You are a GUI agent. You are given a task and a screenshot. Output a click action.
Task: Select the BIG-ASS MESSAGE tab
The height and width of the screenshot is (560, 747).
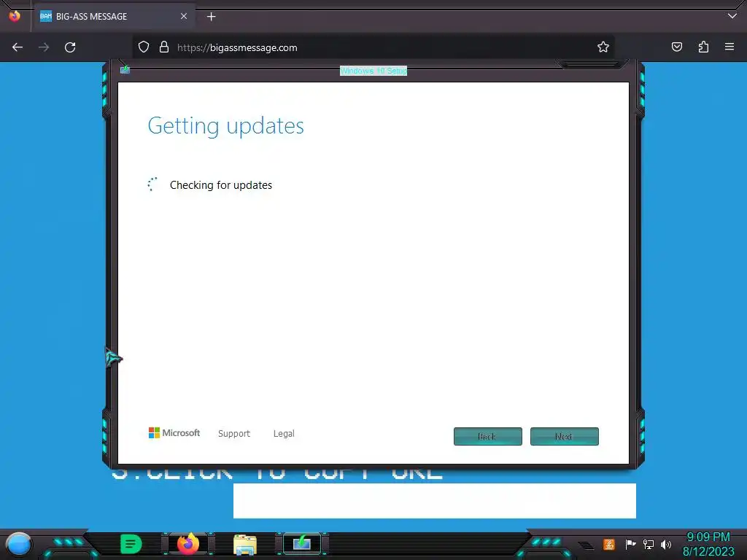click(115, 17)
